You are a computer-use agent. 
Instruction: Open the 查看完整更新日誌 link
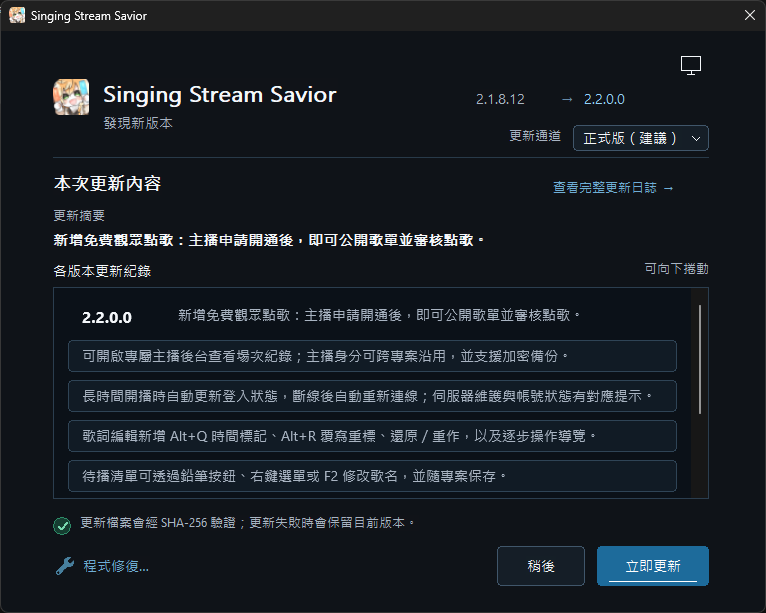(x=613, y=188)
